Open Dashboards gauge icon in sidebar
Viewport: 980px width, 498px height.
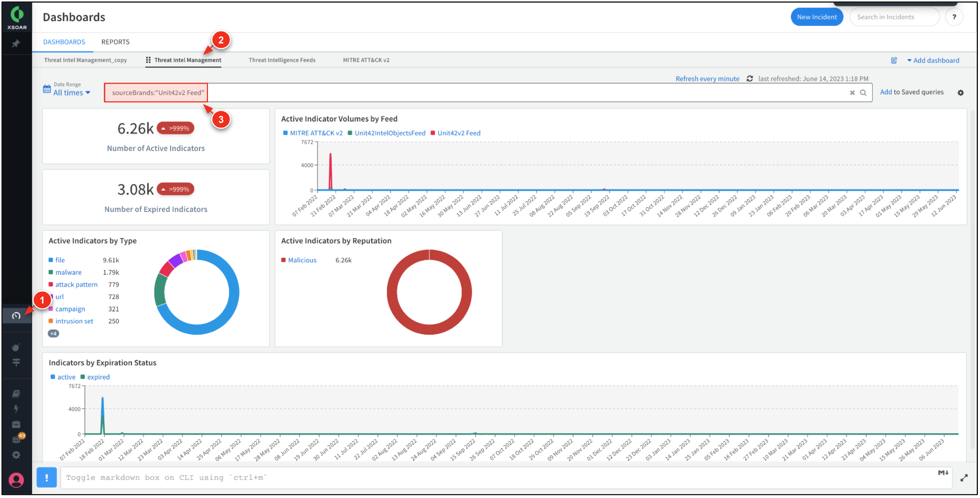coord(16,315)
